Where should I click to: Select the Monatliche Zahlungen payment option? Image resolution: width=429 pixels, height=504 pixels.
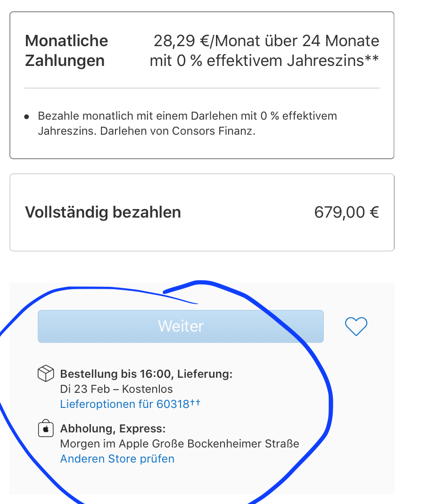pos(202,85)
